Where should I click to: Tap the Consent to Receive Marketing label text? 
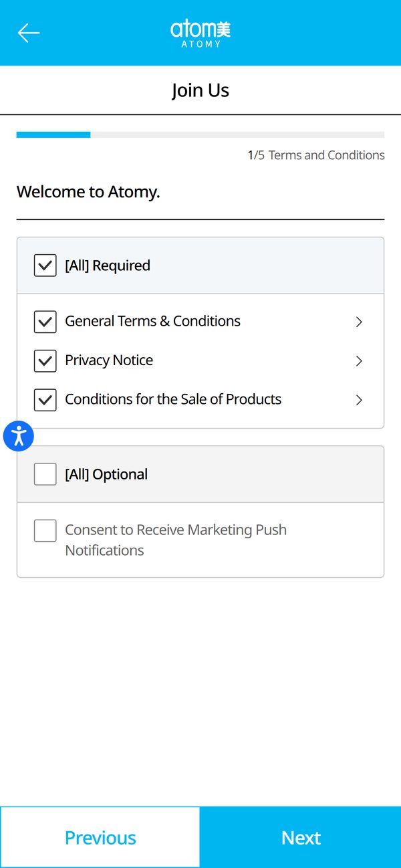tap(176, 540)
